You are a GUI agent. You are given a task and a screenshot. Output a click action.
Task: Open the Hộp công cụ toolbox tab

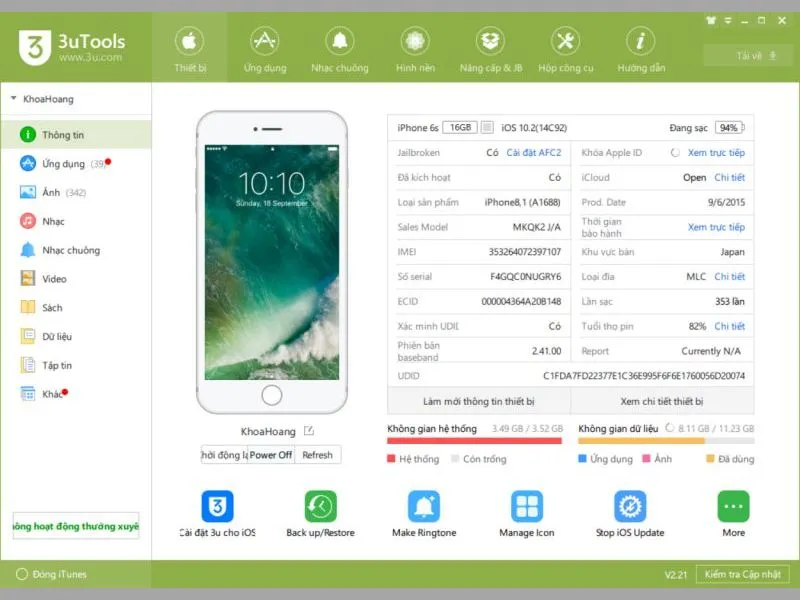(566, 49)
